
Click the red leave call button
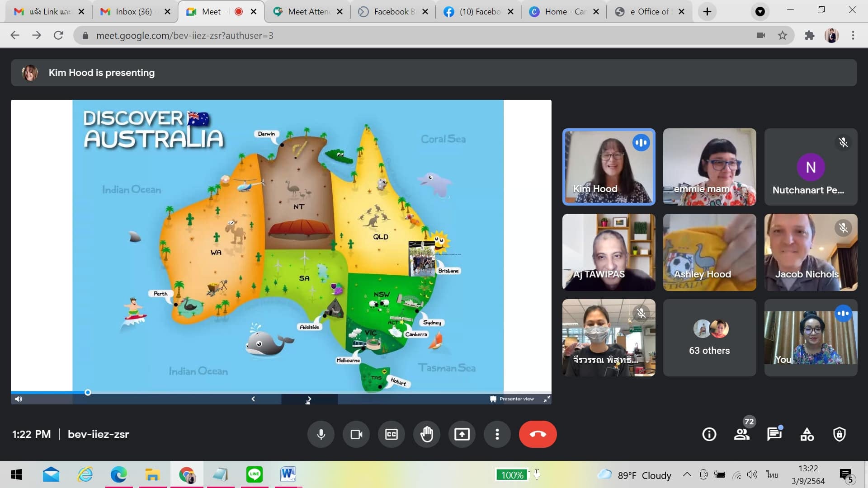[538, 434]
